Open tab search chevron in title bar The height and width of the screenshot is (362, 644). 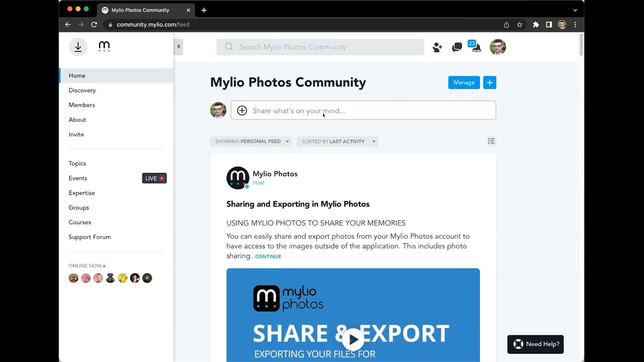(575, 10)
